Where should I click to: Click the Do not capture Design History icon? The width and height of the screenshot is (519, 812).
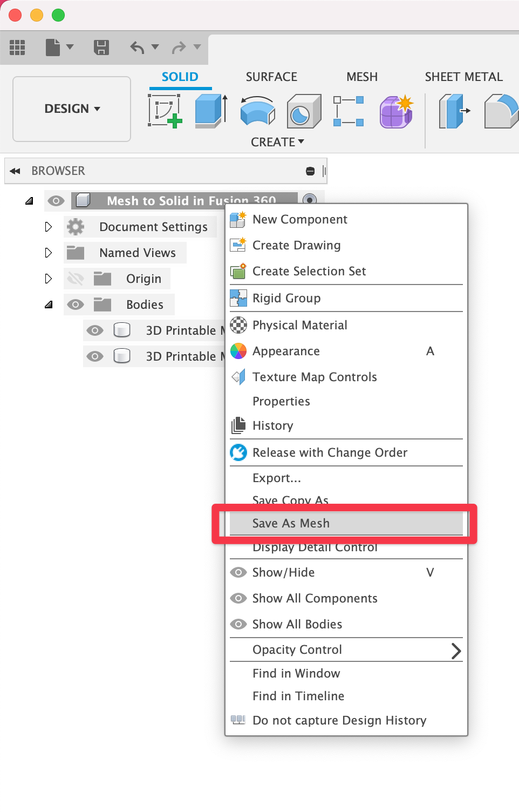pos(238,719)
